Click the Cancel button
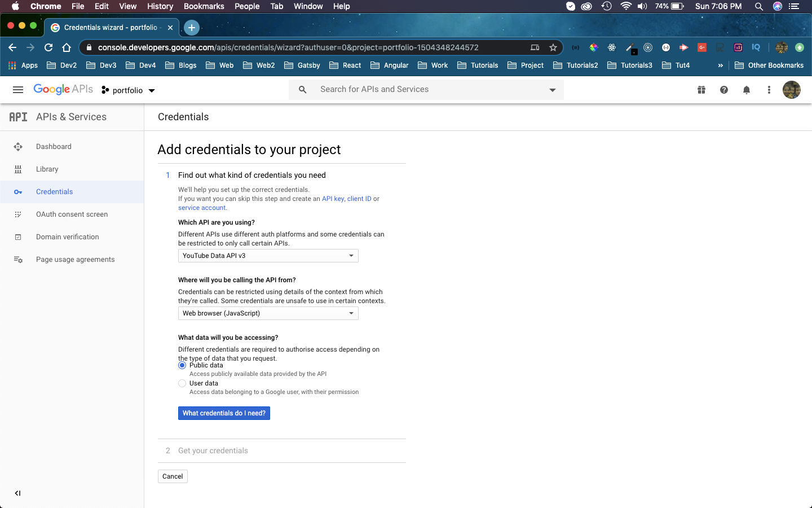Viewport: 812px width, 508px height. tap(173, 476)
